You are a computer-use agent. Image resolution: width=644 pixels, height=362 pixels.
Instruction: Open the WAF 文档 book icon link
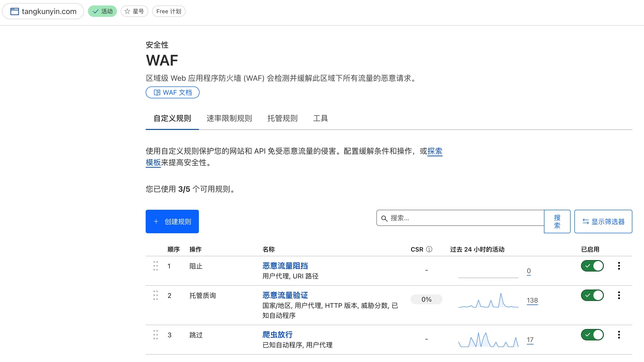157,92
